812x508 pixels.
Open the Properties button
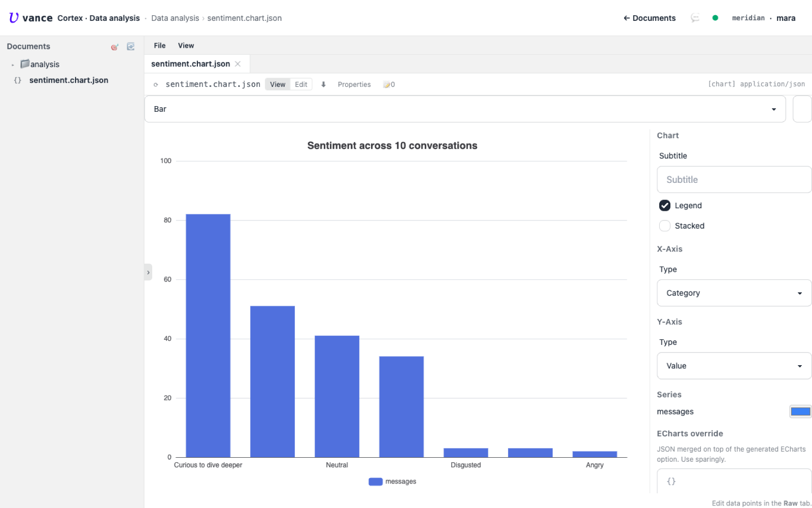[354, 84]
